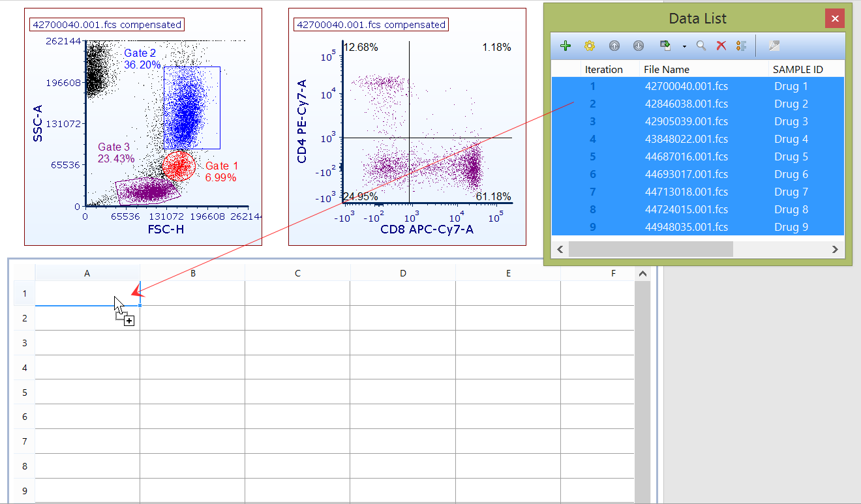861x504 pixels.
Task: Click the Gate 2 label on scatter plot
Action: pyautogui.click(x=140, y=53)
